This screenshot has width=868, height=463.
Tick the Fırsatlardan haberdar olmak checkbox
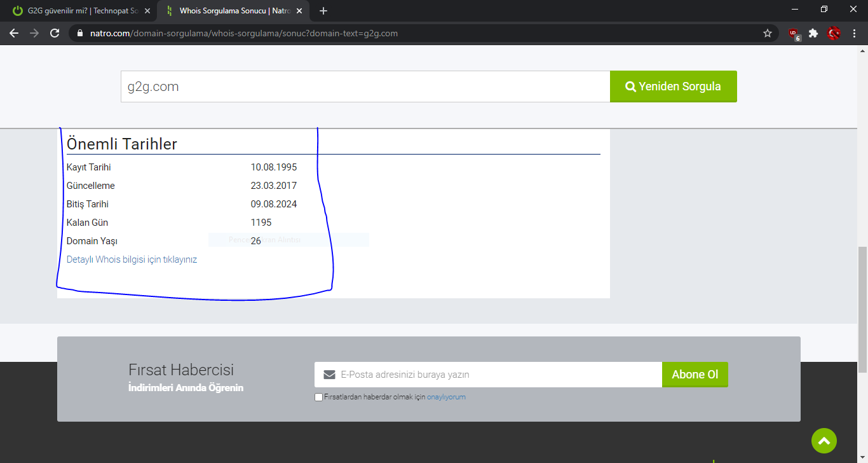tap(318, 397)
